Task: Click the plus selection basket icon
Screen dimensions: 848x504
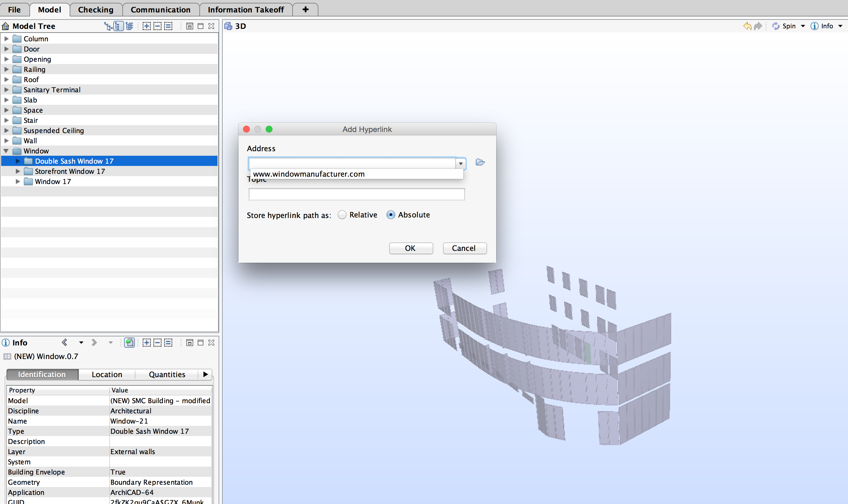Action: tap(147, 26)
